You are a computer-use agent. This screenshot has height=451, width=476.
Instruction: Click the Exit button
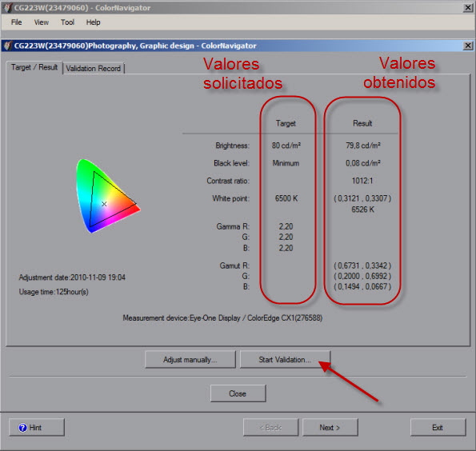438,427
